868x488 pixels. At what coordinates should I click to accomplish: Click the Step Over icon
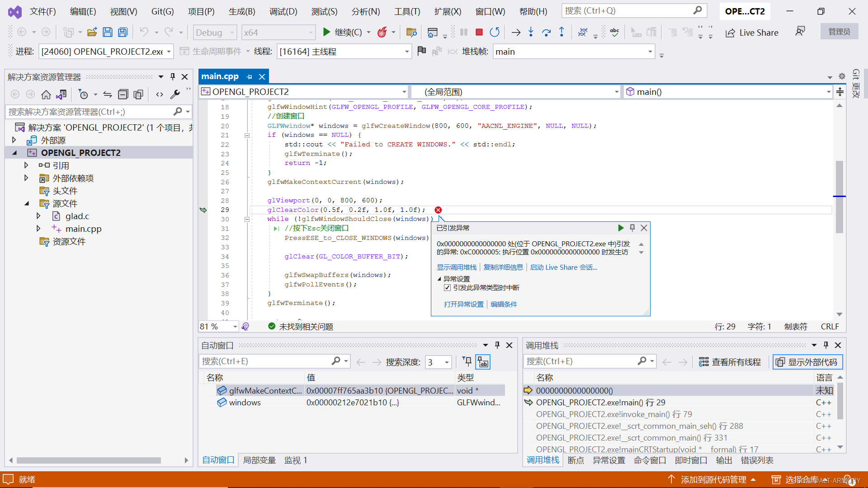(x=546, y=32)
